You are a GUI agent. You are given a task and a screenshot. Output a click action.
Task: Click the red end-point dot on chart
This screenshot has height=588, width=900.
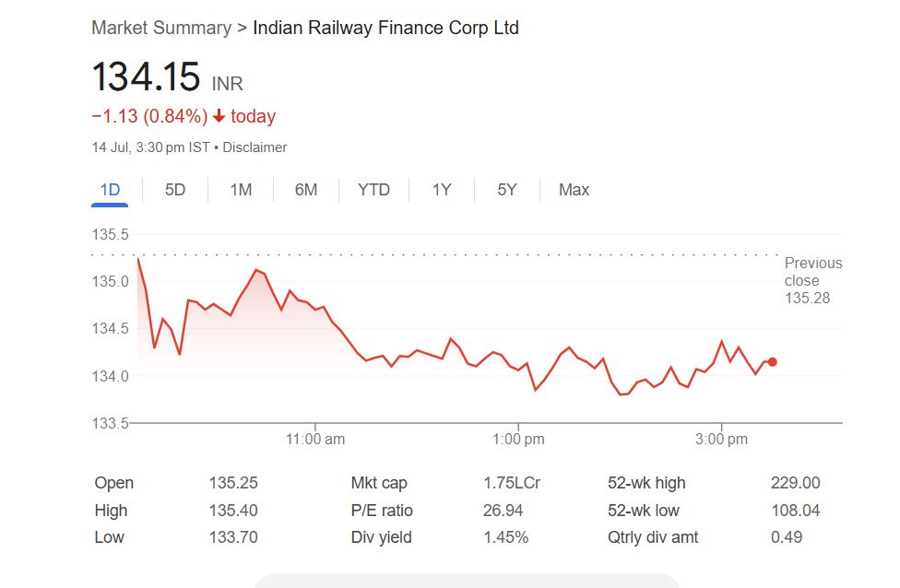pyautogui.click(x=772, y=362)
